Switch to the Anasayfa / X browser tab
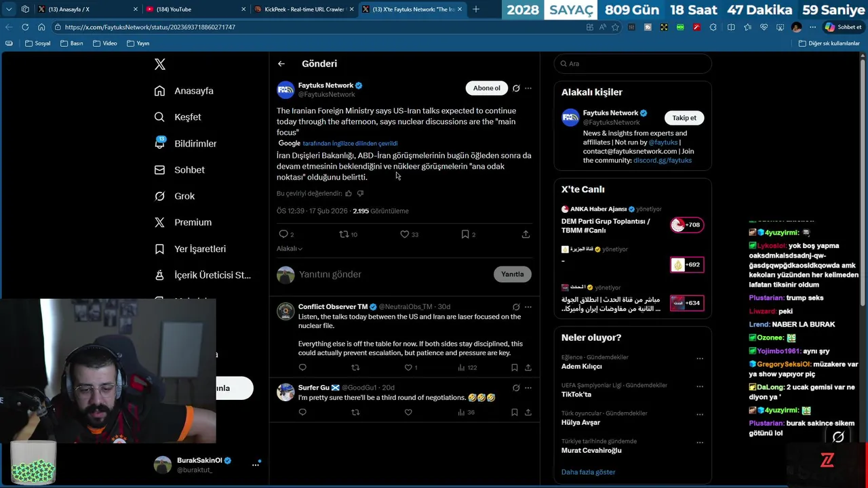The image size is (868, 488). 88,9
